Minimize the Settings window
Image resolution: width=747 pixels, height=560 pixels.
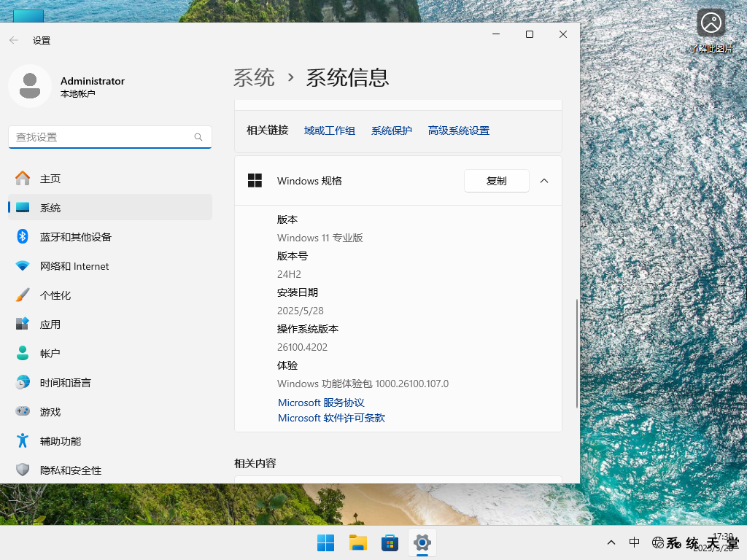coord(496,34)
